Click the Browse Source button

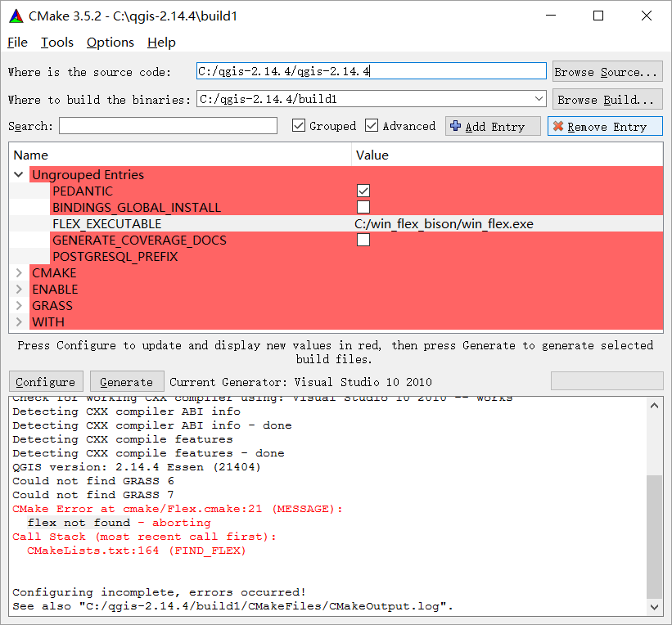[607, 71]
